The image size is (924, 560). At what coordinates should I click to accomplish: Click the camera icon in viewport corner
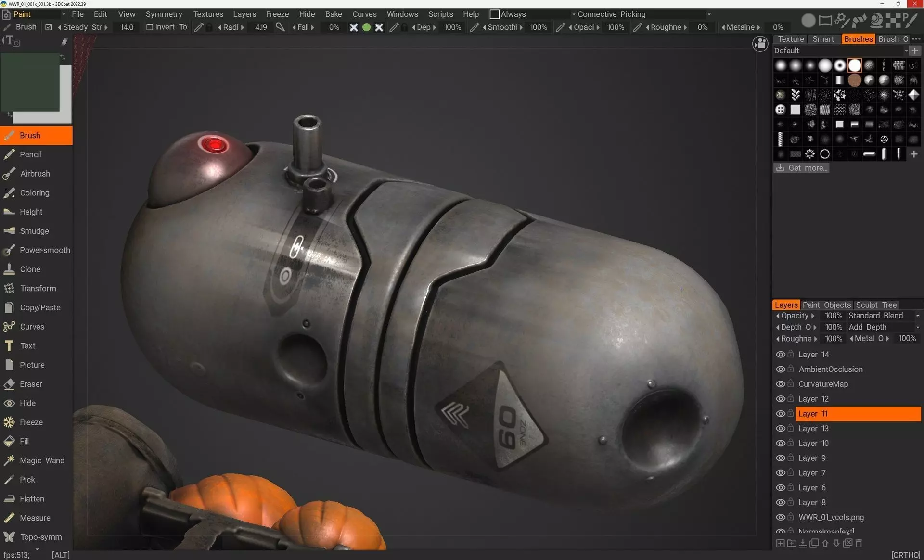760,44
